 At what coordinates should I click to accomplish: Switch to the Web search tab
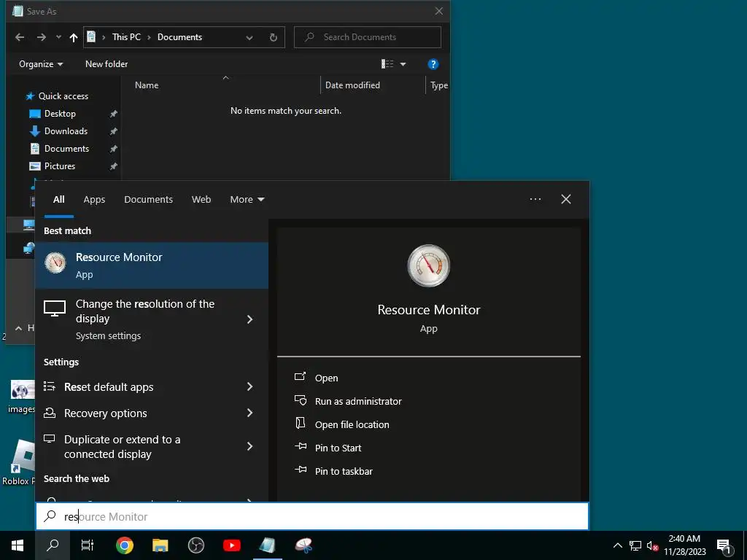pos(201,200)
